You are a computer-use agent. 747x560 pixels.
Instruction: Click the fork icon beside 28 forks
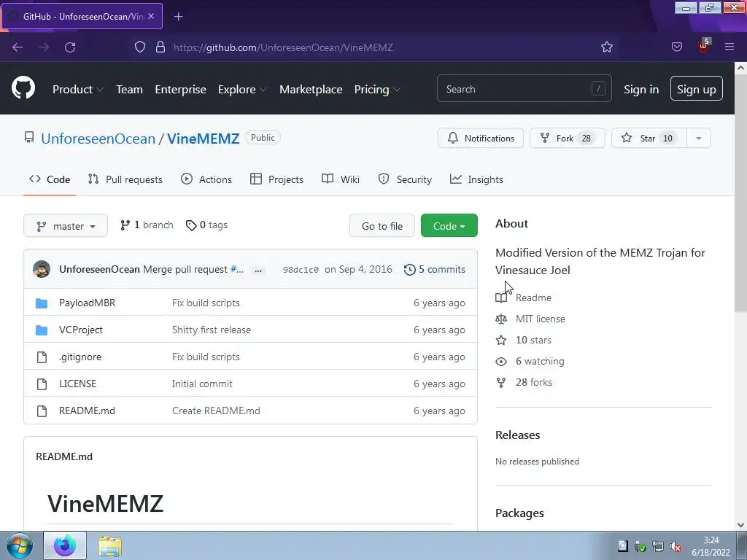point(501,382)
